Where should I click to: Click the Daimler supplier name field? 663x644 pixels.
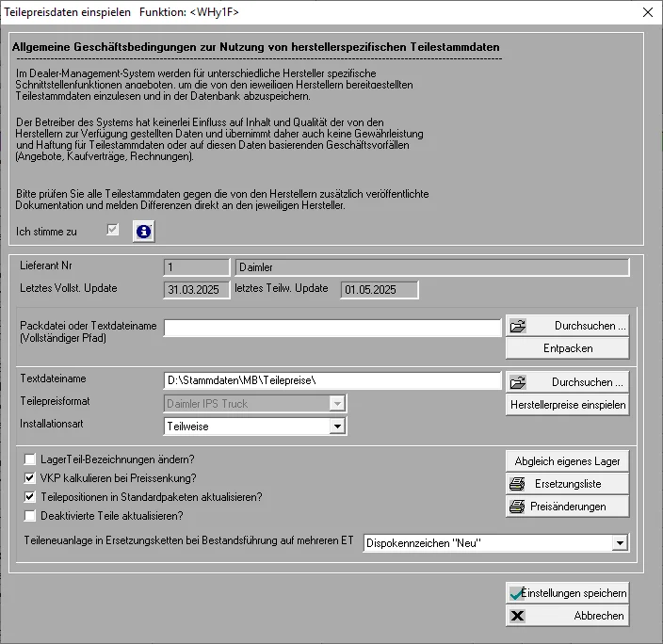(x=432, y=267)
